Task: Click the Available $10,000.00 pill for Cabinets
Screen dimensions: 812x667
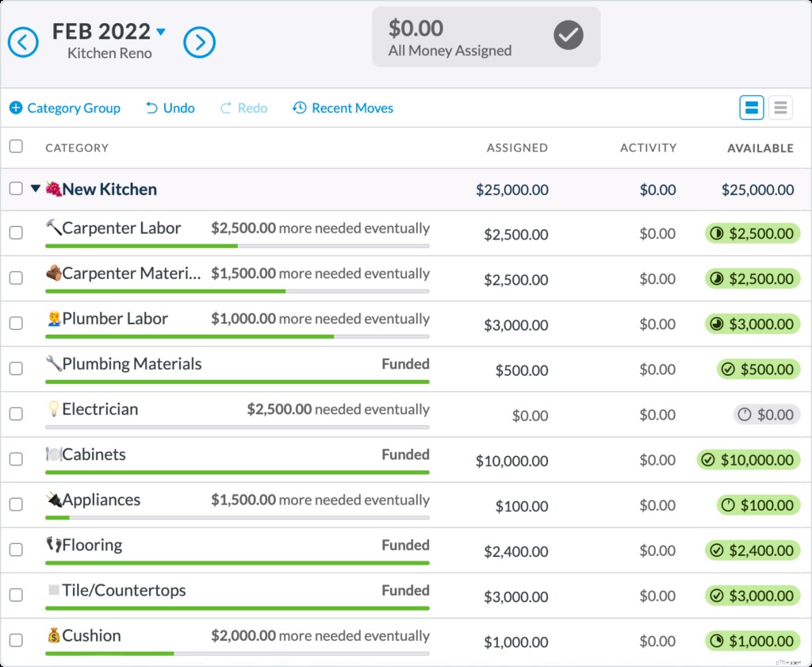Action: (748, 460)
